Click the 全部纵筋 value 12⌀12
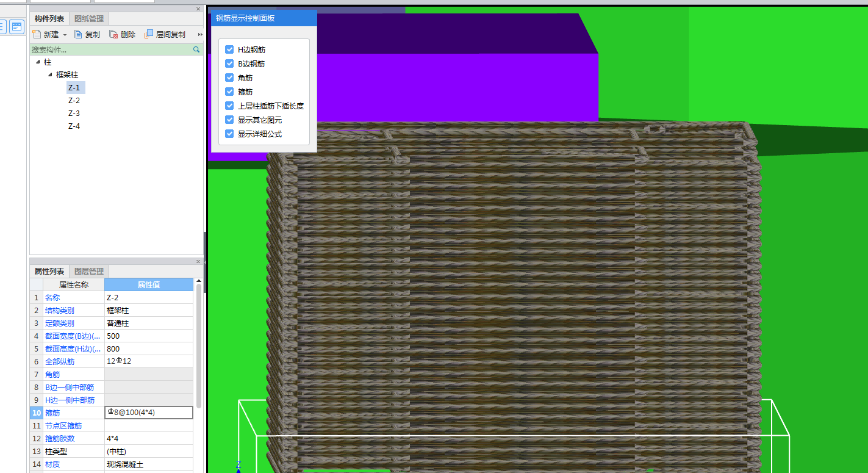This screenshot has height=473, width=868. point(149,361)
